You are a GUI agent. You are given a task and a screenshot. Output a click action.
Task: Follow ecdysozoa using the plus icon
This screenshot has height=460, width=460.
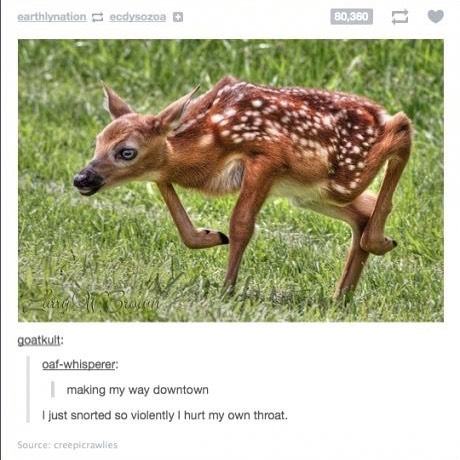click(178, 17)
